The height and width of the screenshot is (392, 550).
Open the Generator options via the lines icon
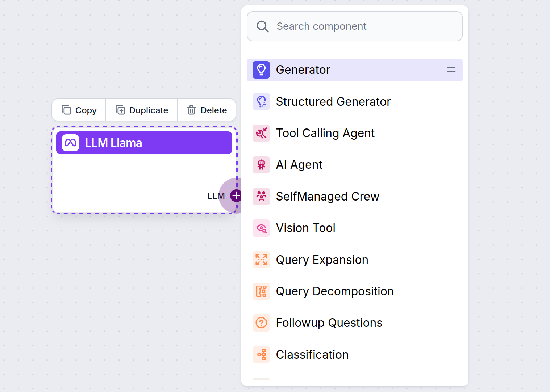(x=451, y=69)
